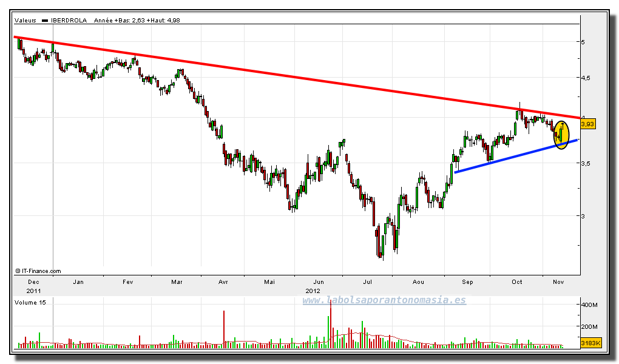Viewport: 619px width, 364px height.
Task: Click the 'Jun' month label
Action: point(319,282)
